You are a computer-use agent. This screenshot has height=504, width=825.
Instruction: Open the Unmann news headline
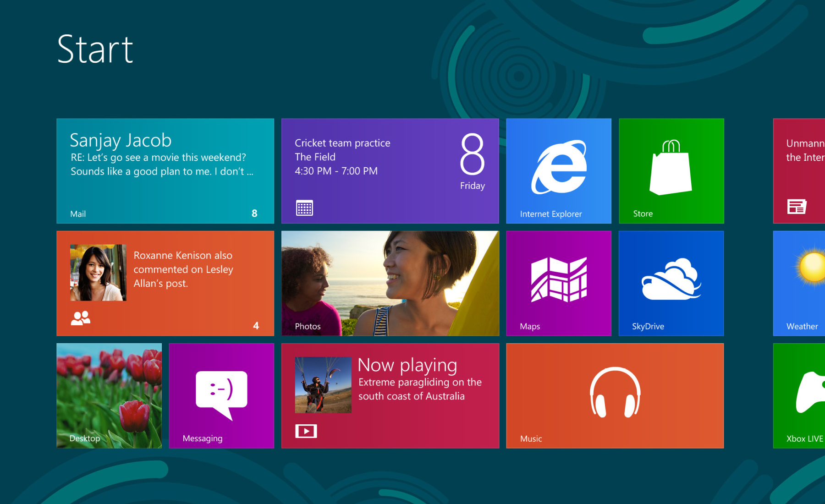coord(805,150)
